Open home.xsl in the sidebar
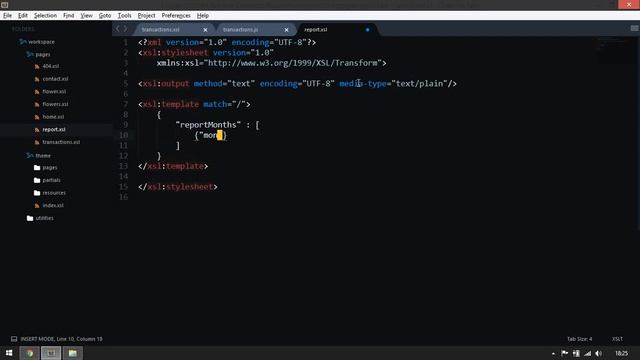 coord(53,117)
